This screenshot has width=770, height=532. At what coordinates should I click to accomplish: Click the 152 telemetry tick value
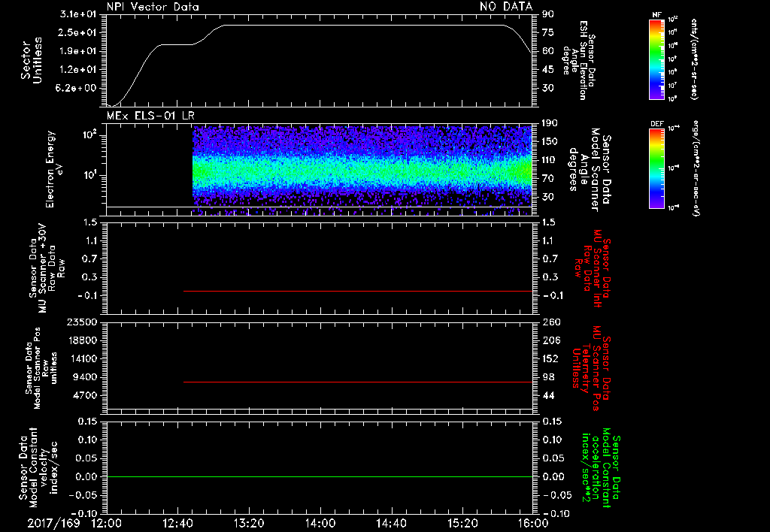click(551, 358)
